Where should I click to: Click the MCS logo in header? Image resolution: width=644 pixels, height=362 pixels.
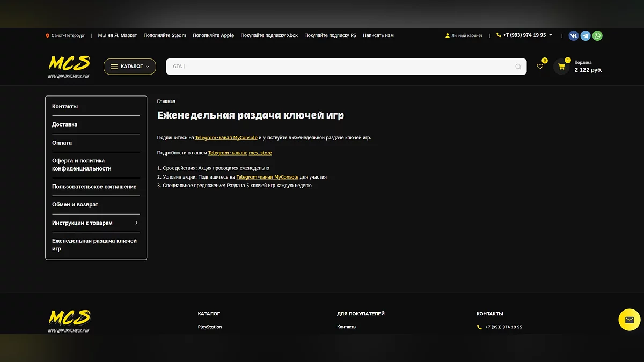click(x=69, y=66)
